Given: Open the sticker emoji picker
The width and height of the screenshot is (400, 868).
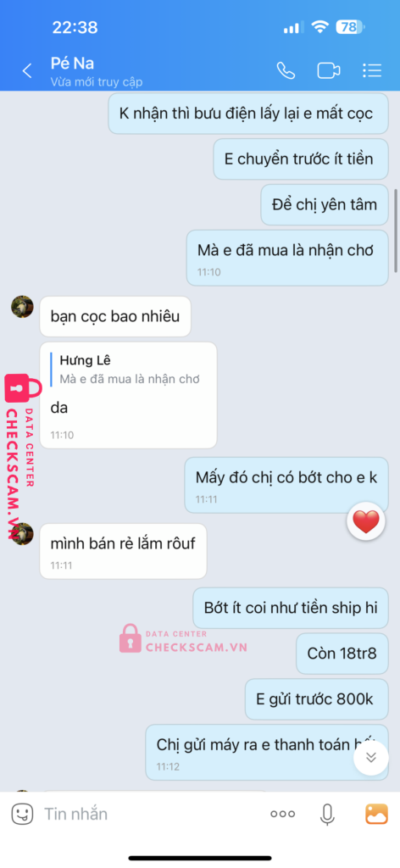Looking at the screenshot, I should tap(22, 813).
